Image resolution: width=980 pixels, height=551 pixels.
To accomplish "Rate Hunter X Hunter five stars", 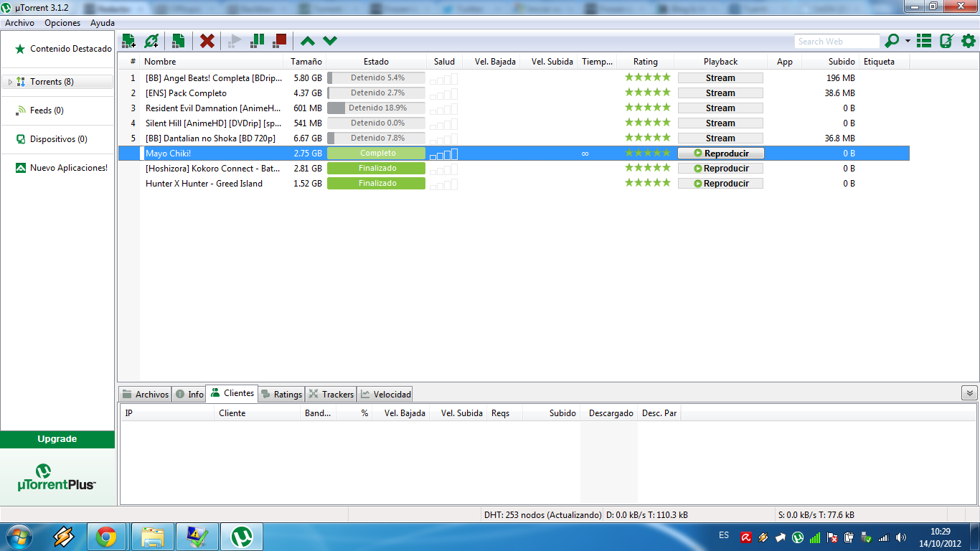I will (666, 183).
